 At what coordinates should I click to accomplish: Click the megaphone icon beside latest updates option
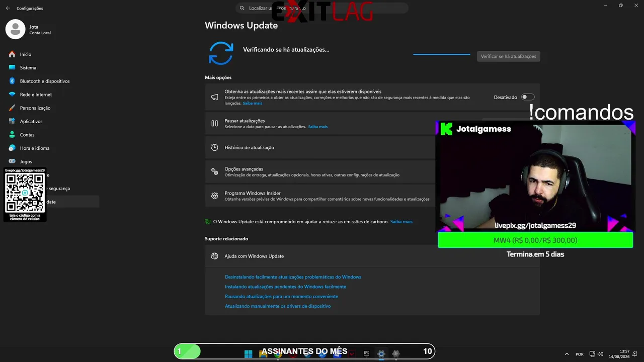pos(214,97)
